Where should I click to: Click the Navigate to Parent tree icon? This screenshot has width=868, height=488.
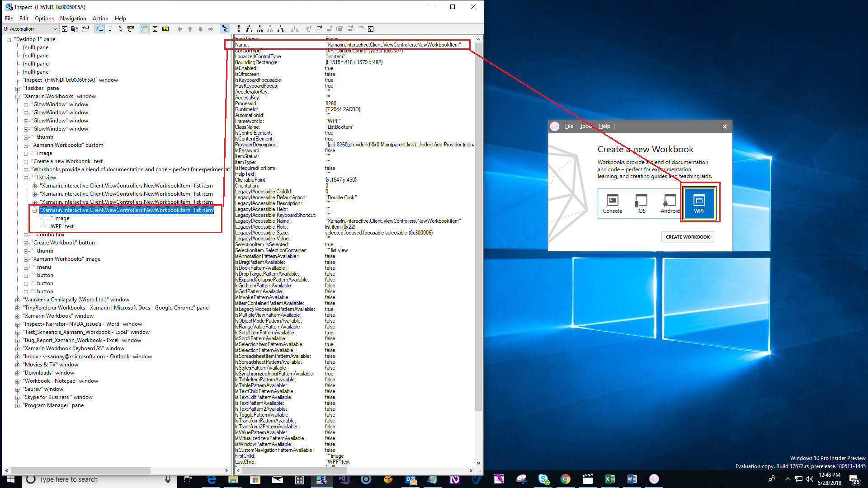(239, 29)
